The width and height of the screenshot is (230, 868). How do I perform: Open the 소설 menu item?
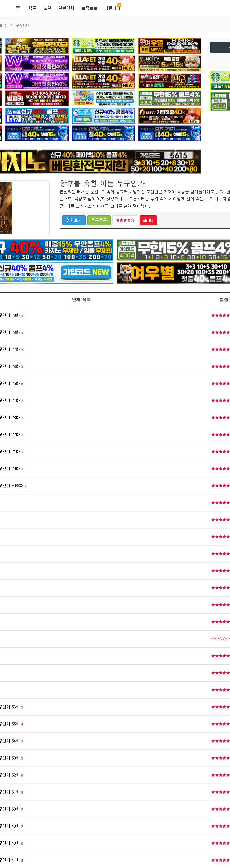(47, 8)
